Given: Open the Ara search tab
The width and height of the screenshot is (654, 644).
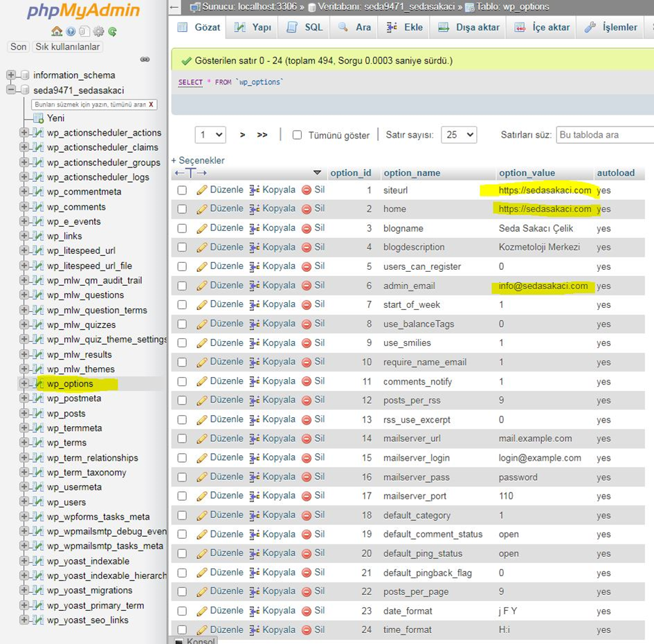Looking at the screenshot, I should (x=355, y=28).
